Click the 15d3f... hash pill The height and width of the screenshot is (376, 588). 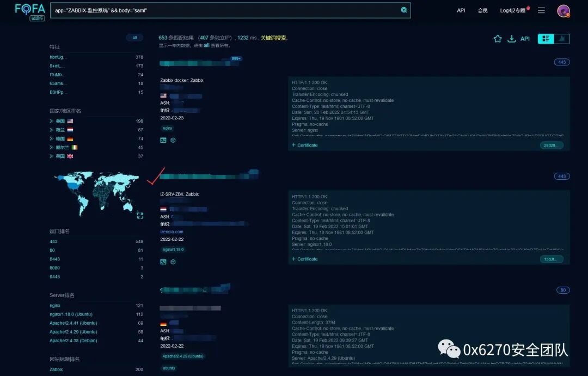pyautogui.click(x=551, y=259)
